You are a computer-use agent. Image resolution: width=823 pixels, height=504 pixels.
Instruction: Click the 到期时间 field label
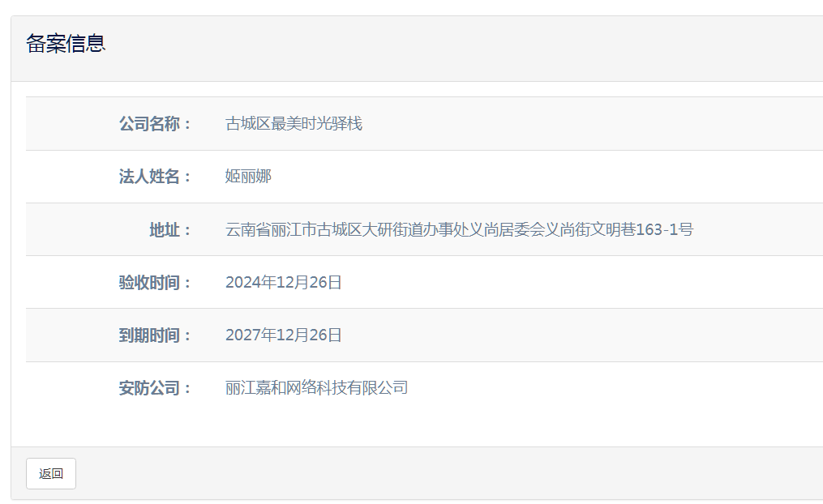point(154,335)
